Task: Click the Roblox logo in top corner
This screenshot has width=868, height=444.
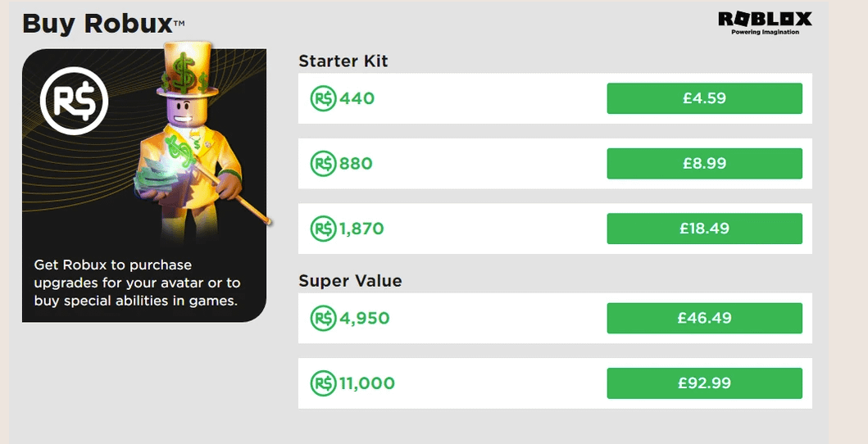Action: pyautogui.click(x=764, y=22)
